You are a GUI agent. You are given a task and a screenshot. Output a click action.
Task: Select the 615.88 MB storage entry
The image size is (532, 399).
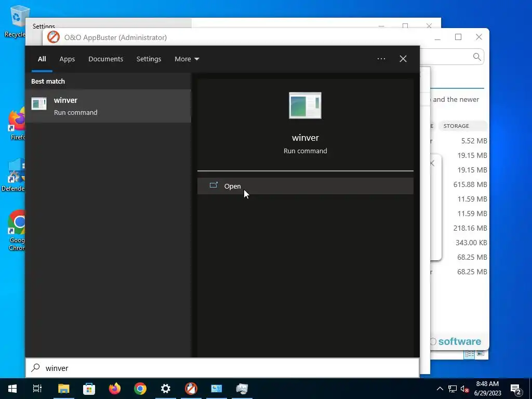tap(470, 184)
